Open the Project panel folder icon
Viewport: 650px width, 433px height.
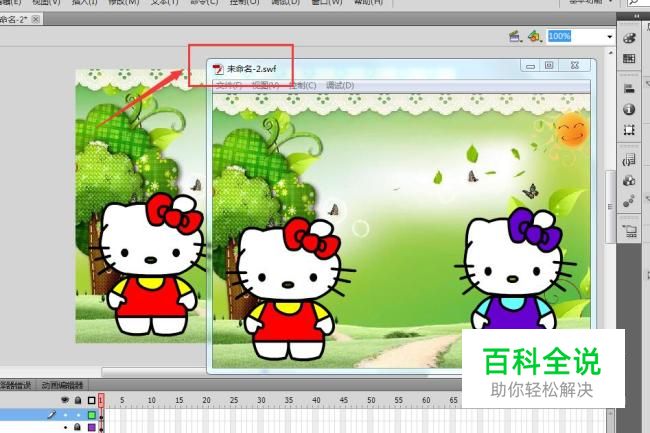tap(630, 231)
